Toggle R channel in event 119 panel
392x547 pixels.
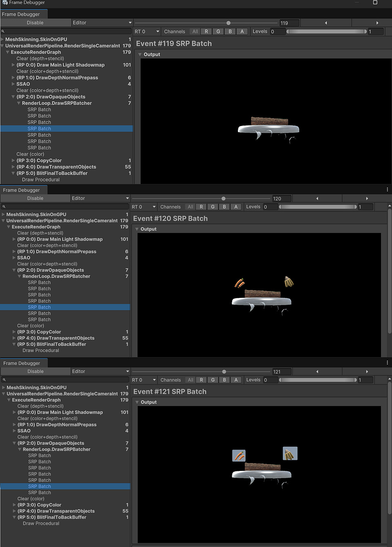tap(206, 32)
